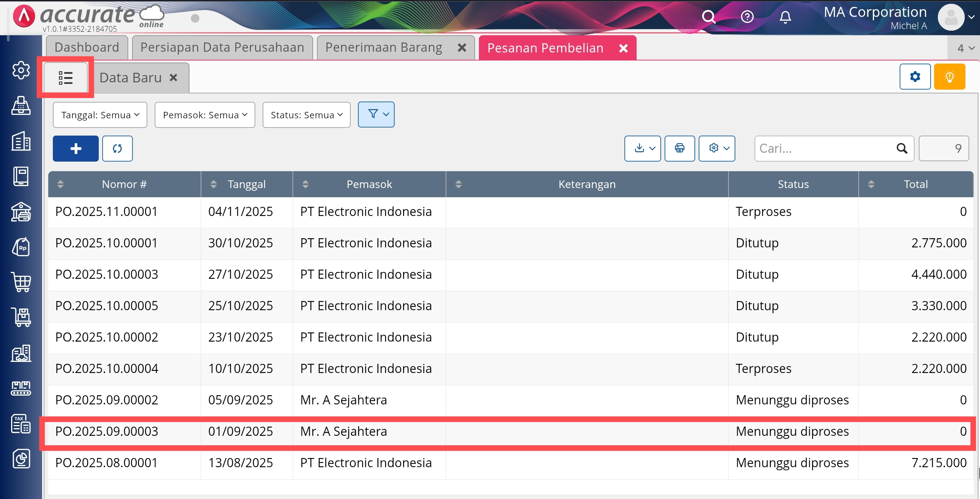This screenshot has width=980, height=499.
Task: Open purchase order PO.2025.10.00003 row
Action: click(x=106, y=274)
